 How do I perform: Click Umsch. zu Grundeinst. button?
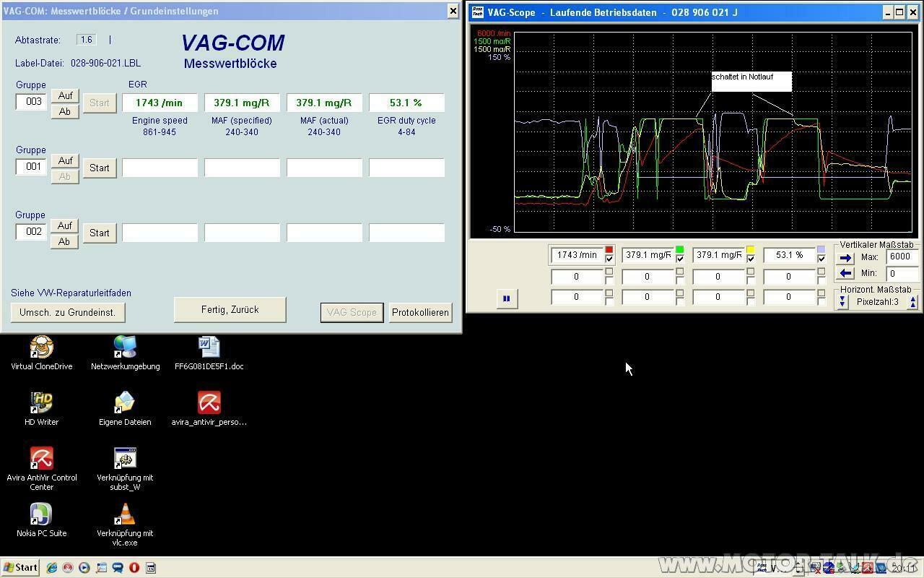pos(68,312)
